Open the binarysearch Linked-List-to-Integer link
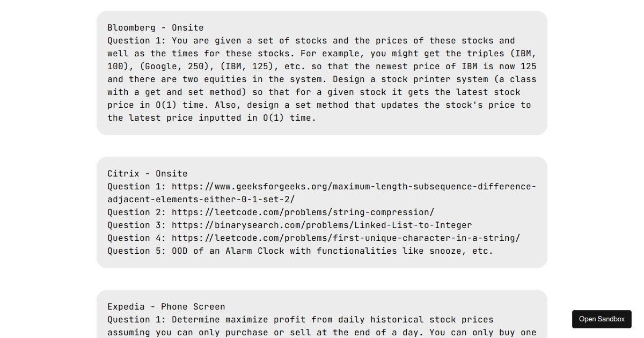This screenshot has width=644, height=338. tap(321, 225)
